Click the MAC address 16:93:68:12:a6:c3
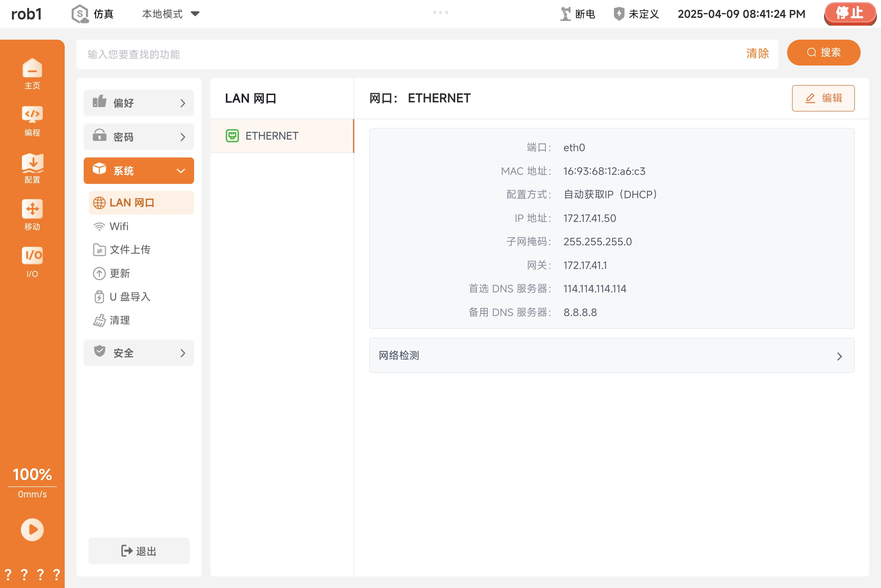Viewport: 881px width, 588px height. (x=604, y=171)
